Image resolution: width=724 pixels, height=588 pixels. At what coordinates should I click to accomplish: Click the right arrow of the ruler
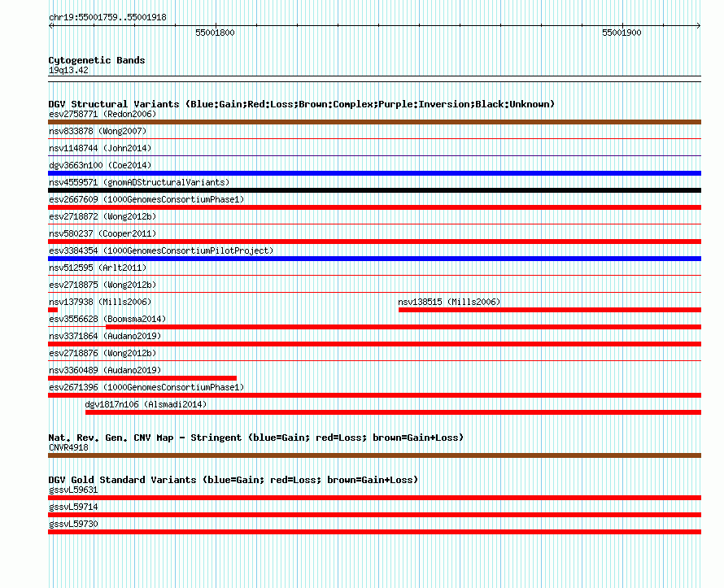(699, 26)
